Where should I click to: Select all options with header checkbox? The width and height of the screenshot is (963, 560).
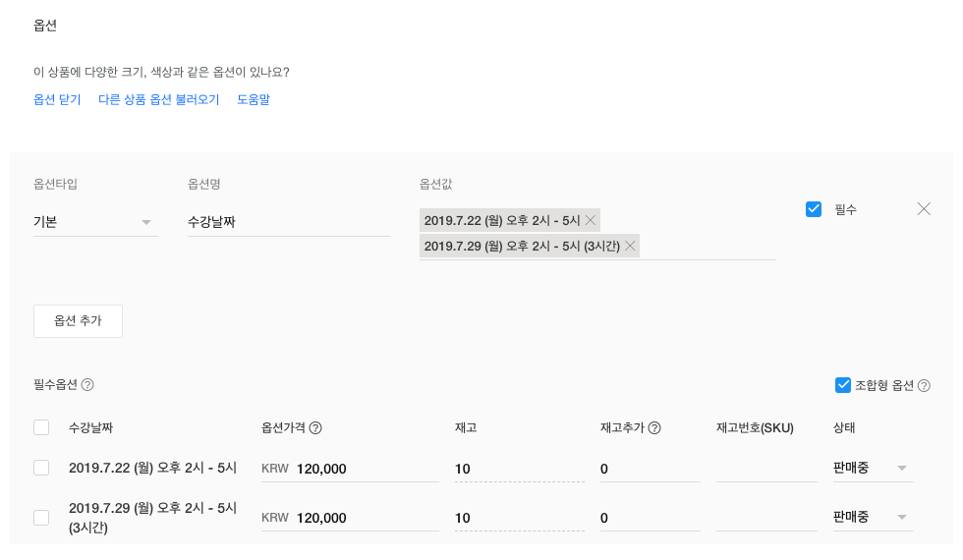[41, 427]
